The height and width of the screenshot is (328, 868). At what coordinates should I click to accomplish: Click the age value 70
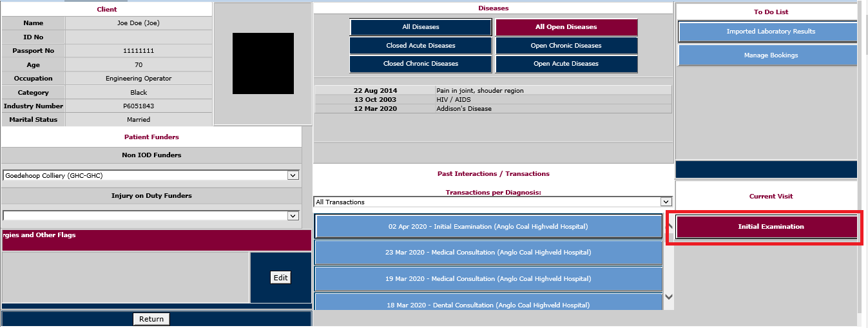(139, 65)
